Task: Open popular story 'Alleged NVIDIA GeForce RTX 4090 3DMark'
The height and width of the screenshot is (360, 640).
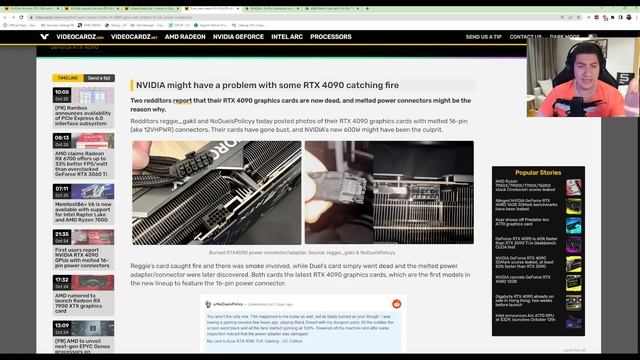Action: point(538,206)
